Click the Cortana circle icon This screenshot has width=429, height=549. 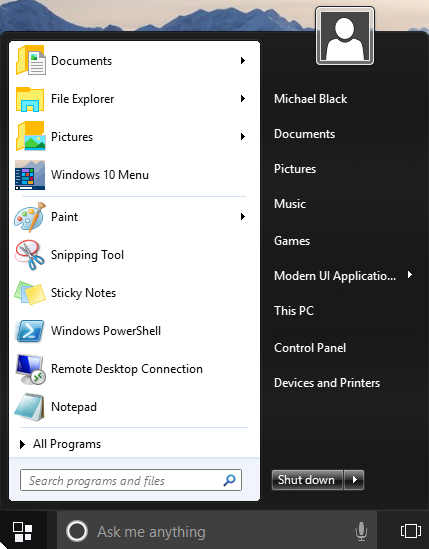pos(77,531)
